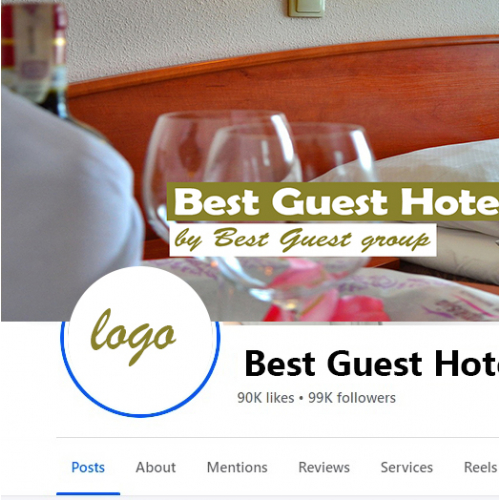Show the 99K followers list
500x500 pixels.
[x=352, y=398]
